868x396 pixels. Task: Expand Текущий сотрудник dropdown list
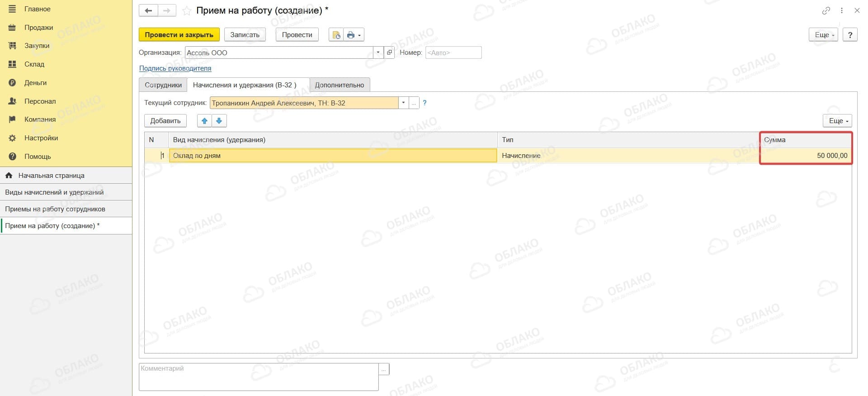click(403, 103)
